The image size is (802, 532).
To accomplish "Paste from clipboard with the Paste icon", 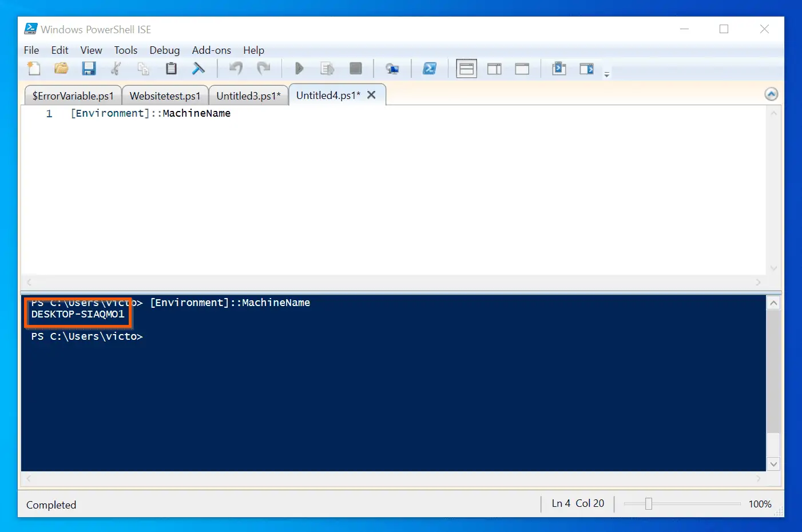I will pyautogui.click(x=171, y=69).
